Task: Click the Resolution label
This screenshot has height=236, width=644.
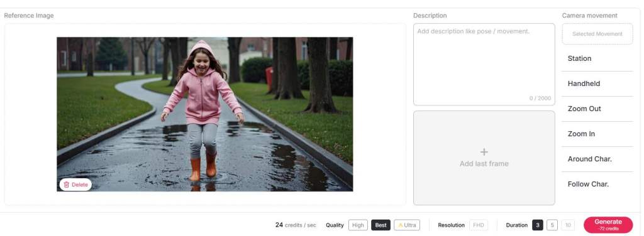Action: pyautogui.click(x=451, y=225)
